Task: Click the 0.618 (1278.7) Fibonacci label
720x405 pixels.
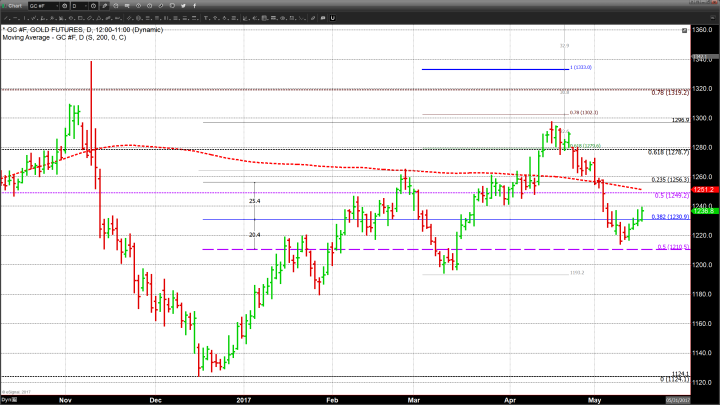Action: coord(666,153)
